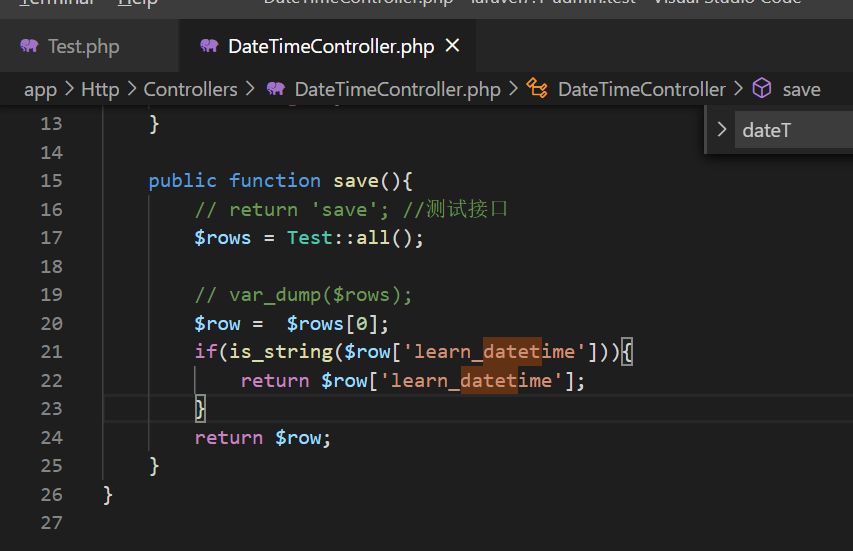Click the $rows variable on line 17
The image size is (853, 551).
coord(222,238)
